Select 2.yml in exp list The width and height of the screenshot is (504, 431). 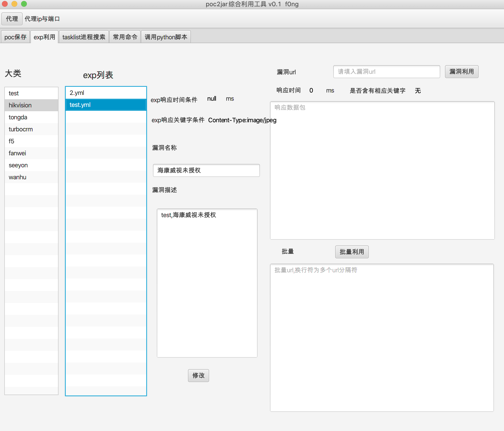(x=106, y=93)
